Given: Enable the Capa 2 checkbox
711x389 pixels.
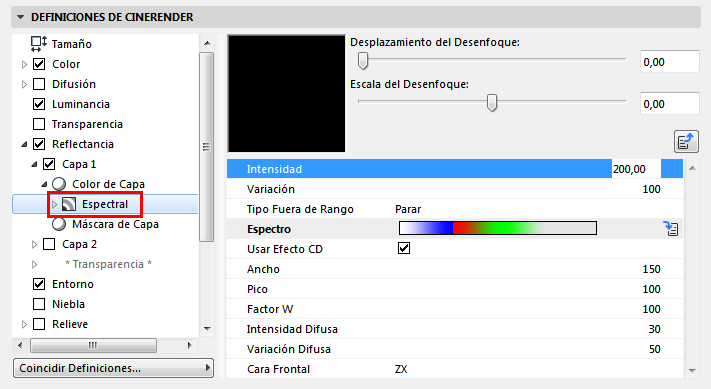Looking at the screenshot, I should (x=49, y=244).
